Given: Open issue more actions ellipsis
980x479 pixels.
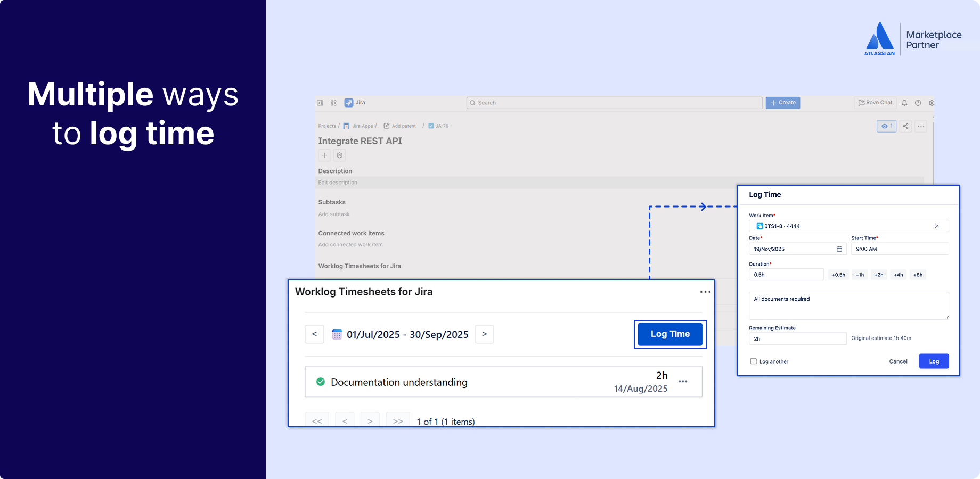Looking at the screenshot, I should (x=921, y=126).
